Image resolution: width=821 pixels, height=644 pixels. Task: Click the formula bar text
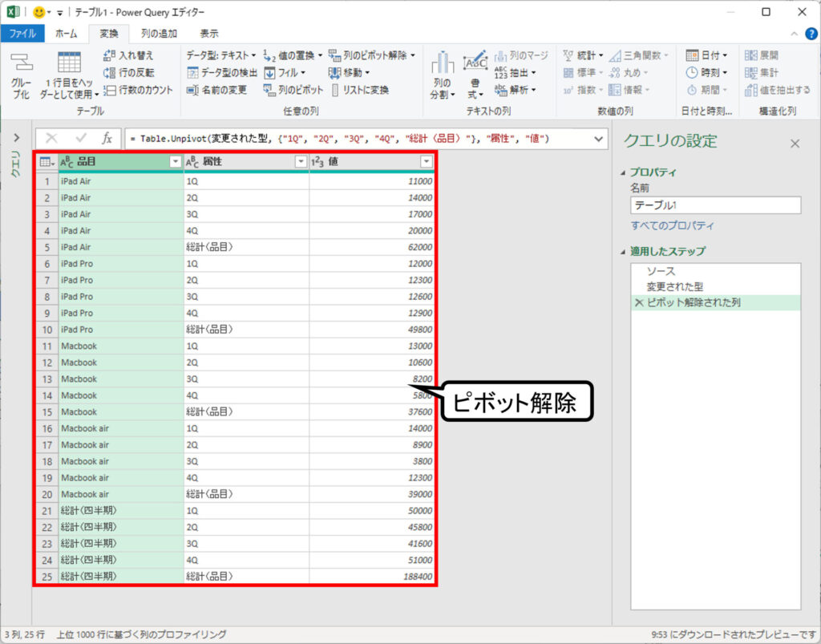pyautogui.click(x=339, y=139)
